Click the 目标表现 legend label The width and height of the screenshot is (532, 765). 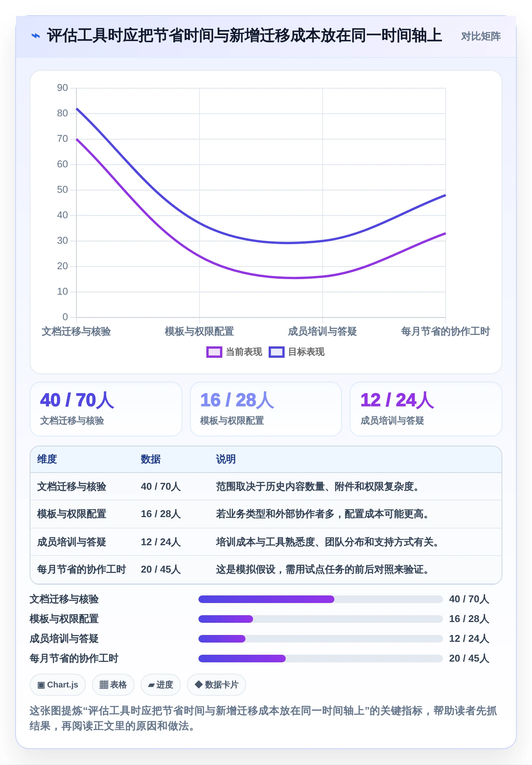coord(306,352)
